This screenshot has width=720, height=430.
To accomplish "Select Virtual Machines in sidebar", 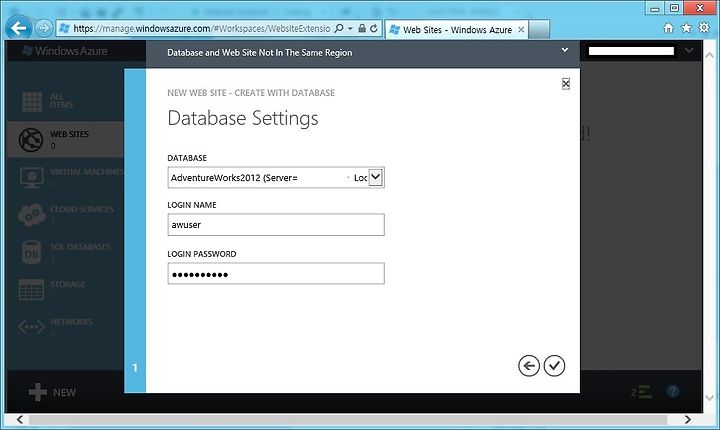I will (65, 177).
